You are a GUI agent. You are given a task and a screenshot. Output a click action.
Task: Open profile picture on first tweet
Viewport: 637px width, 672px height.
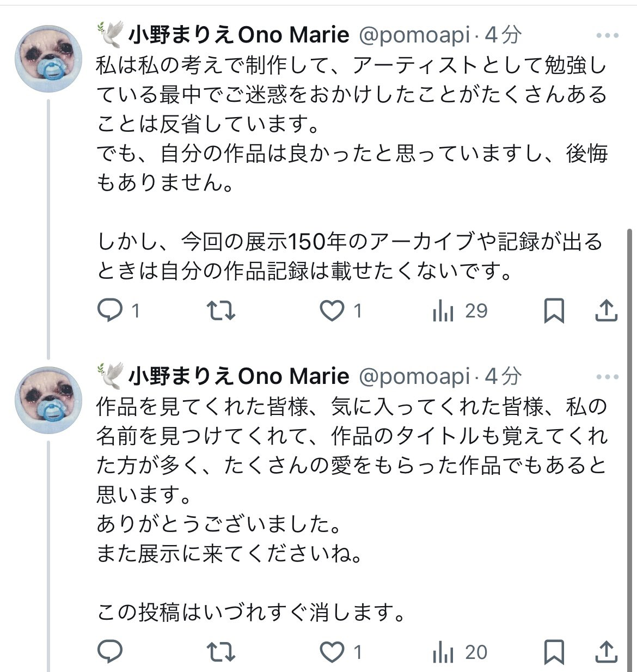point(48,59)
